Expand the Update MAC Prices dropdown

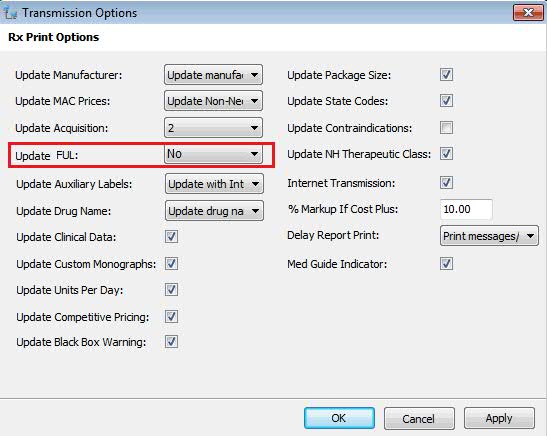point(213,101)
